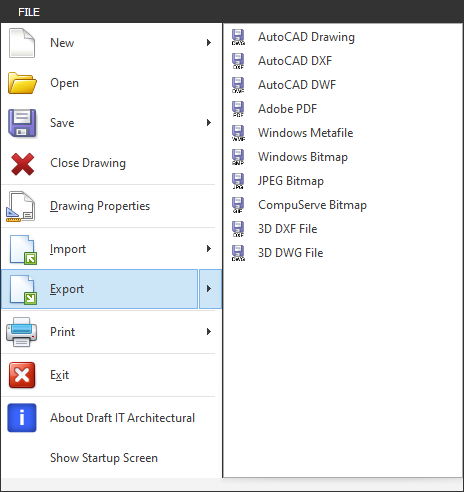The height and width of the screenshot is (492, 464).
Task: Export as CompuServe Bitmap
Action: (x=343, y=205)
